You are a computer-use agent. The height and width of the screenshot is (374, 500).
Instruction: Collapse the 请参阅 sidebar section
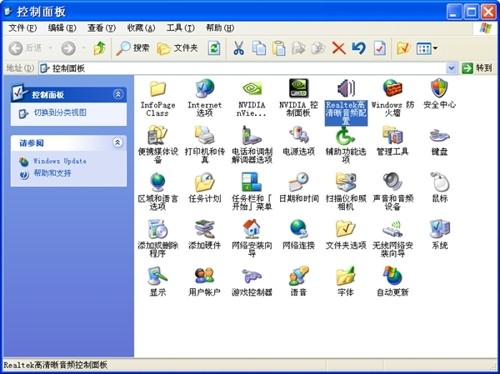click(118, 143)
